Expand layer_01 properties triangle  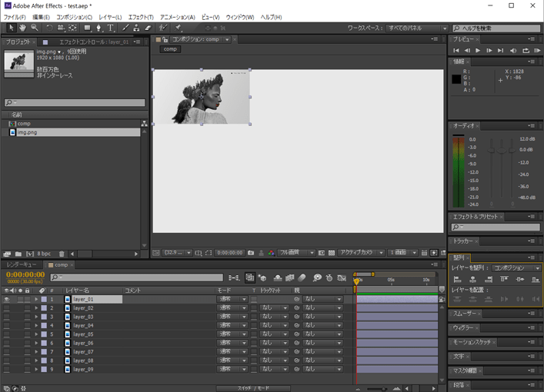36,299
